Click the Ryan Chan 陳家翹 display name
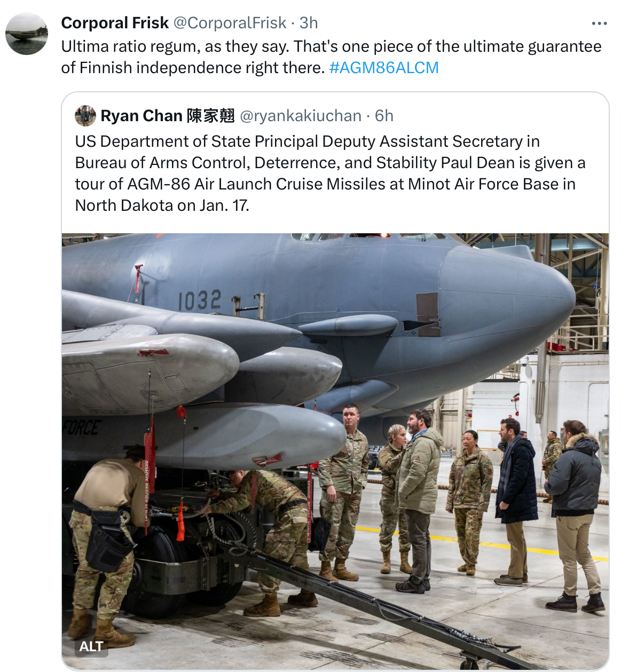Image resolution: width=621 pixels, height=672 pixels. [168, 116]
